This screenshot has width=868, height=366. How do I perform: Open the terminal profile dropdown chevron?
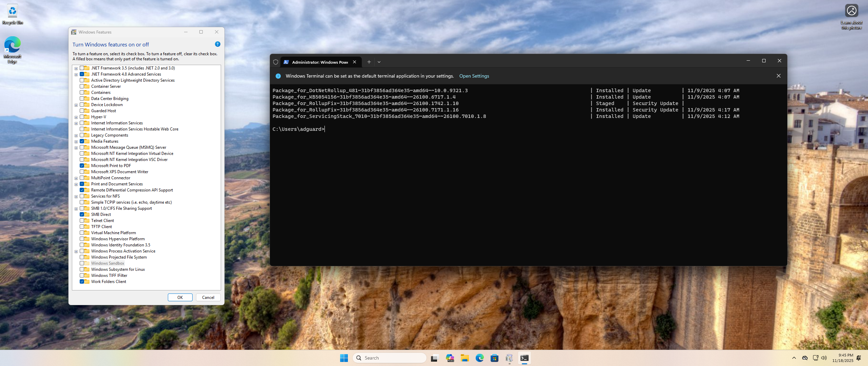click(379, 62)
